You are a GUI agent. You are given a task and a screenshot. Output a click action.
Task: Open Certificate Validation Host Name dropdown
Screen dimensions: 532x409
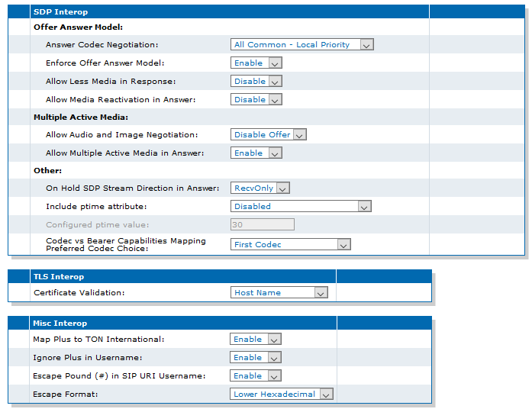pyautogui.click(x=279, y=292)
